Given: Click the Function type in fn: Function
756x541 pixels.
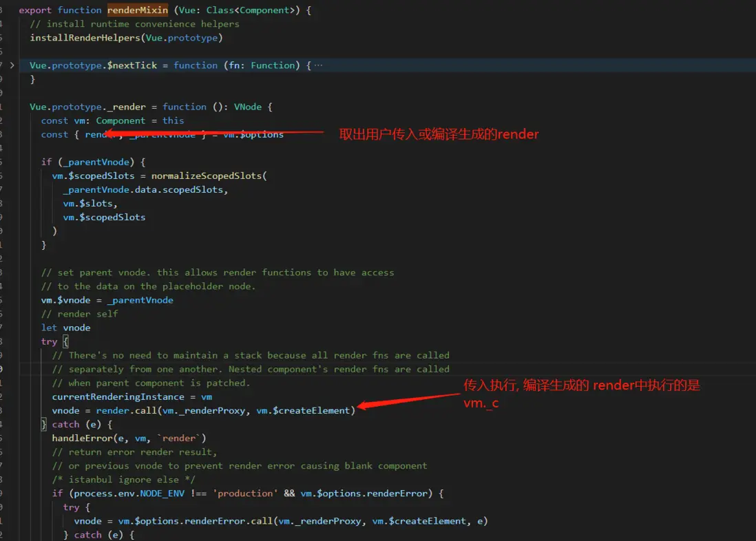Looking at the screenshot, I should (x=273, y=65).
